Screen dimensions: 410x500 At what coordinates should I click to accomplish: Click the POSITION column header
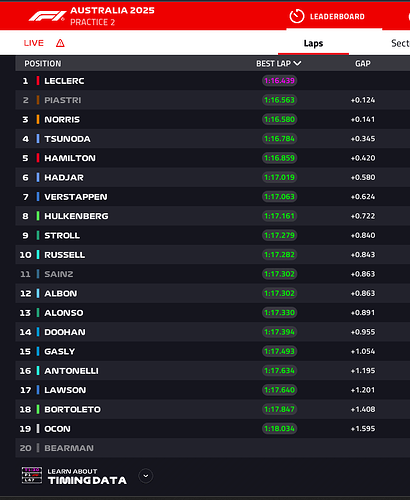click(43, 63)
